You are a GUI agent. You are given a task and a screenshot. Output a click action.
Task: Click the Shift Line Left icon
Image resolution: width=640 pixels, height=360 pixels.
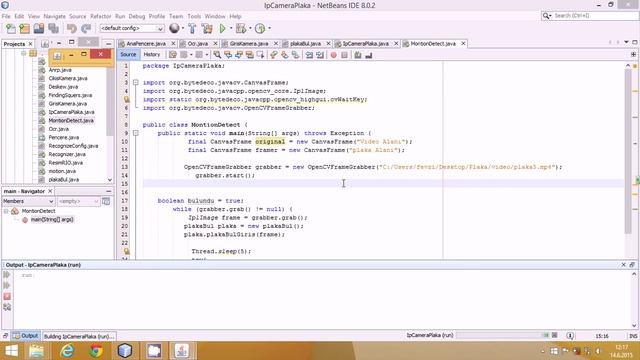click(309, 55)
